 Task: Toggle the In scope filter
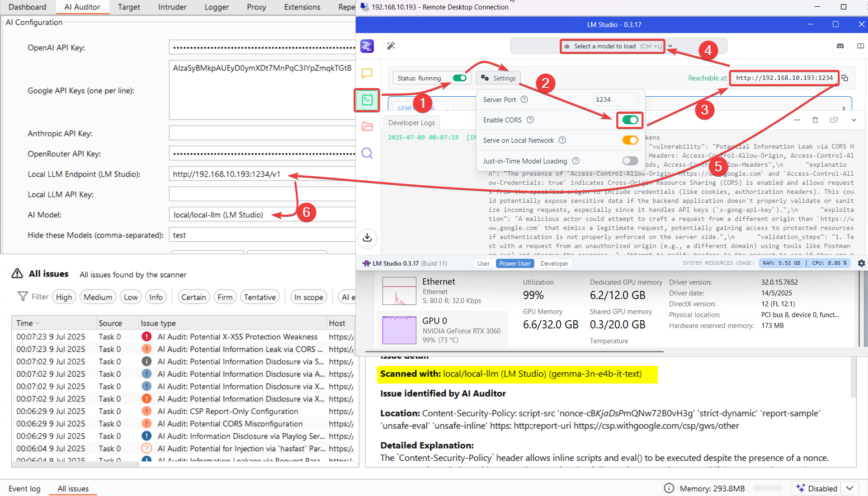tap(308, 297)
